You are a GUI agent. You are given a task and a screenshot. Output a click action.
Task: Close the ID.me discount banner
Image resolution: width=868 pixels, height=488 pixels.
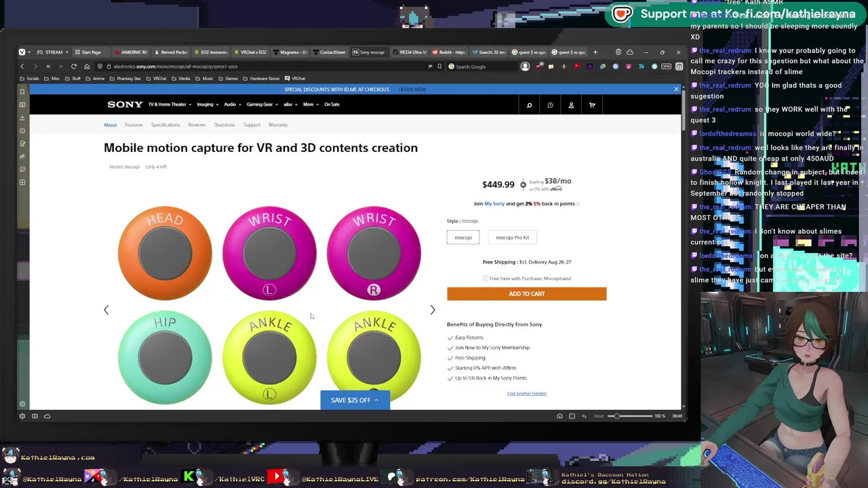[676, 89]
